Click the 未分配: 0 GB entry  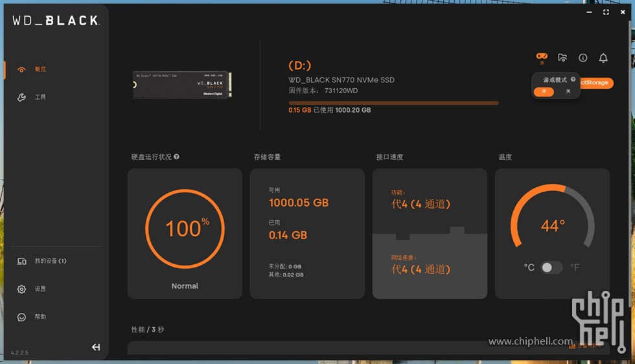coord(284,266)
